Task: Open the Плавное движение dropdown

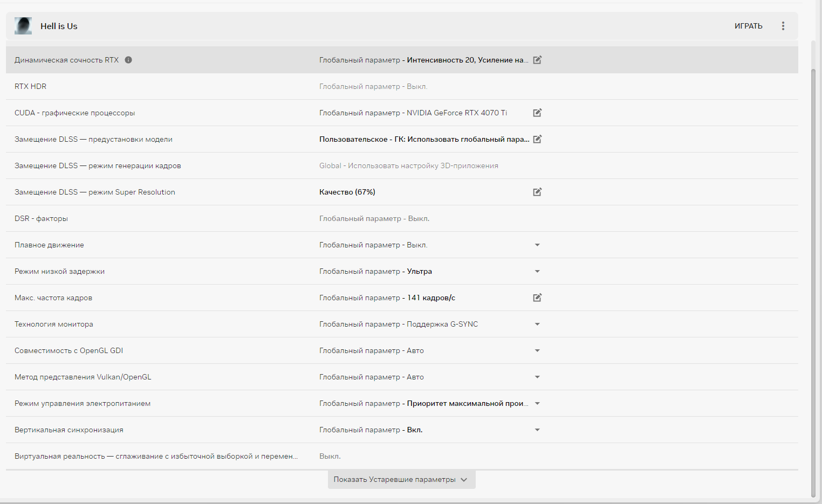Action: pyautogui.click(x=537, y=245)
